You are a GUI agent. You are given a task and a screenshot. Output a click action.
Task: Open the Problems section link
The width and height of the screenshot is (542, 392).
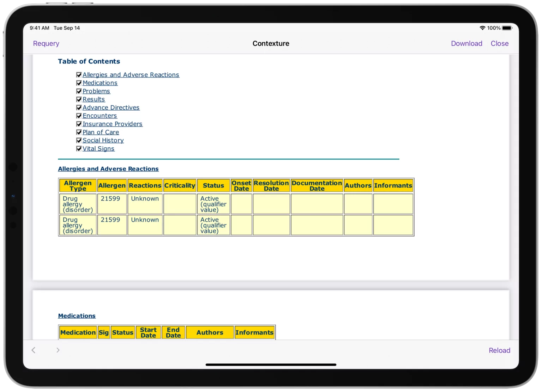click(x=96, y=91)
